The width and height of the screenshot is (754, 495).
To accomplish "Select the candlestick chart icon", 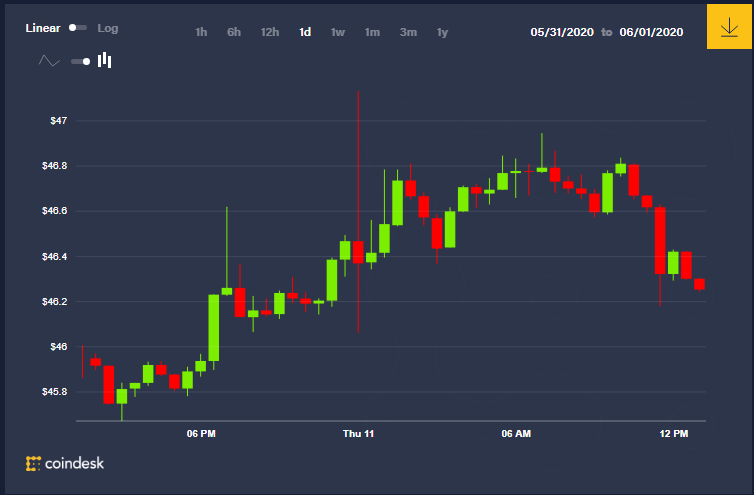I will coord(104,60).
